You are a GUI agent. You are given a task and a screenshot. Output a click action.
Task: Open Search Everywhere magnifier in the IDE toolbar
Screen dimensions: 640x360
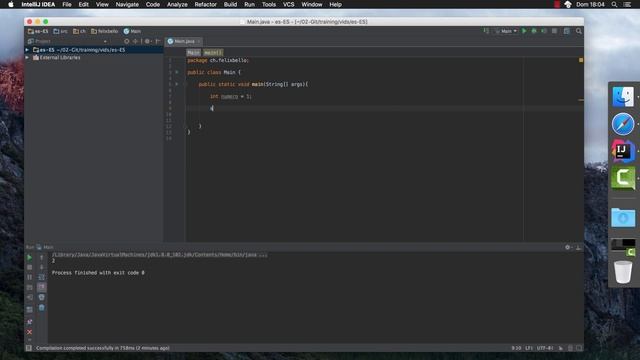tap(579, 31)
